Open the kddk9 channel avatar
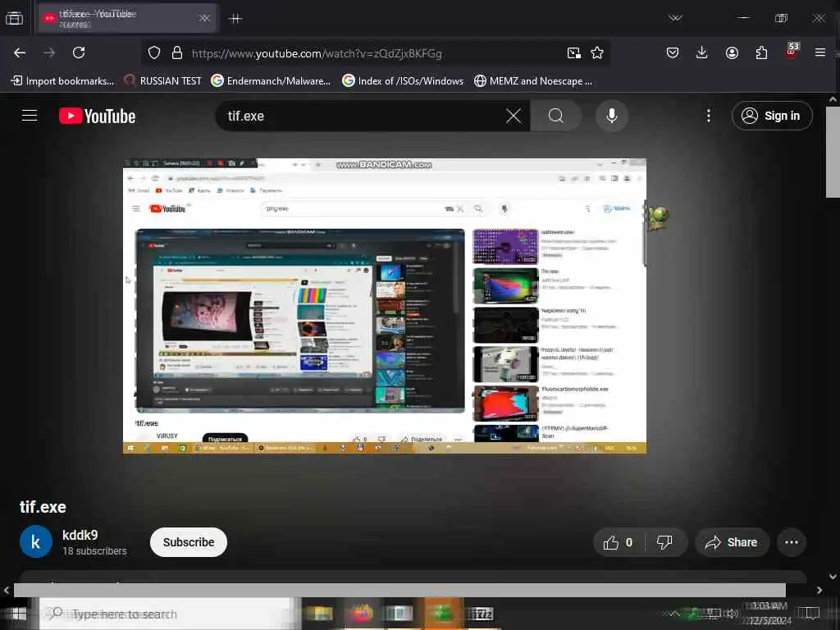The height and width of the screenshot is (630, 840). click(x=36, y=541)
